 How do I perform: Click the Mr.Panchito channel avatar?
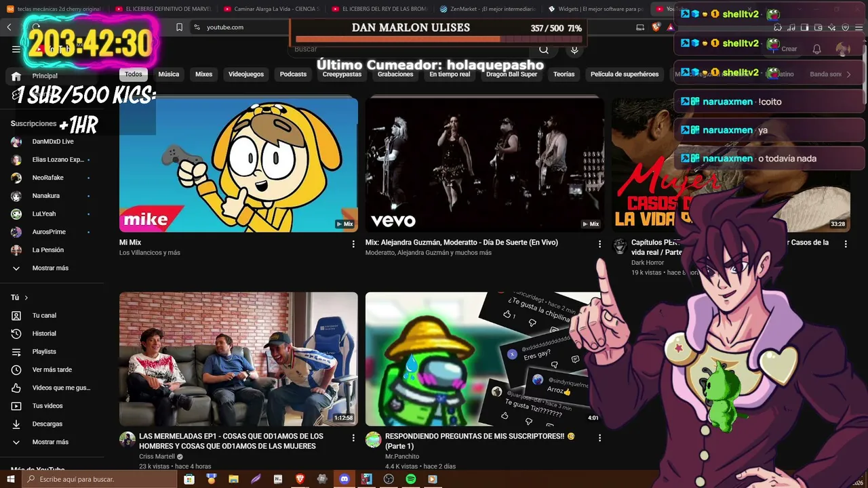pyautogui.click(x=374, y=440)
